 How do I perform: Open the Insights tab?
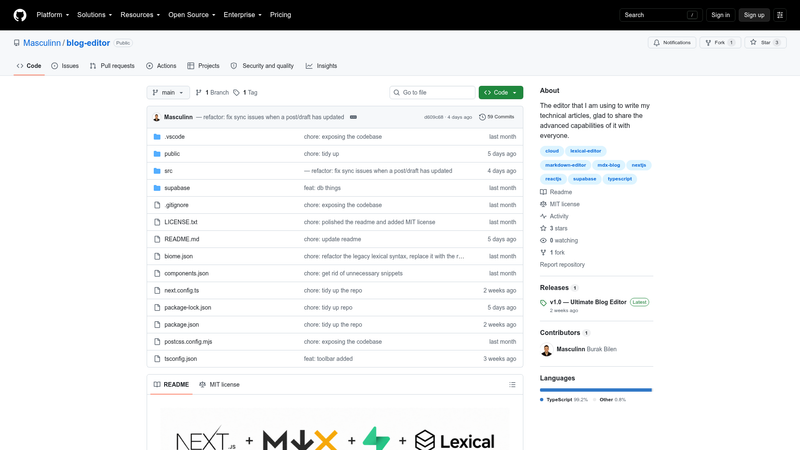(x=321, y=66)
